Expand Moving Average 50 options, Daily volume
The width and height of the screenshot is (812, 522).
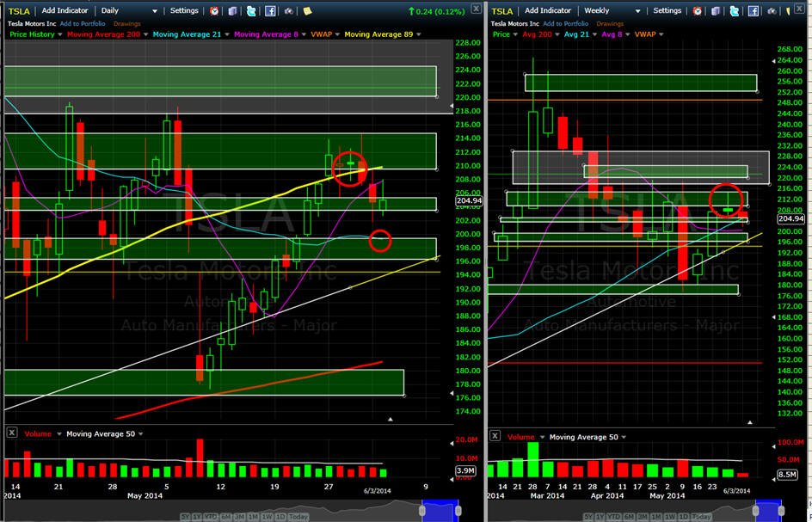[141, 434]
